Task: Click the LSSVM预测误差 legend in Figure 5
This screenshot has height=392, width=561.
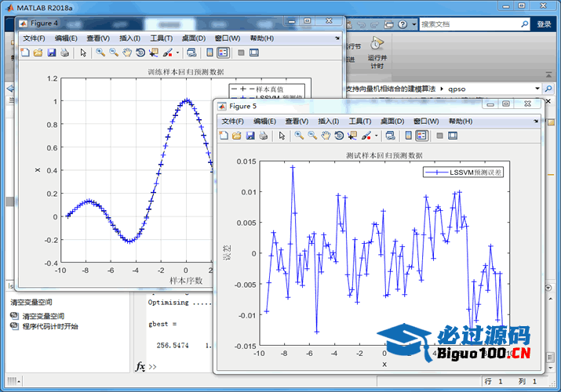Action: point(464,172)
